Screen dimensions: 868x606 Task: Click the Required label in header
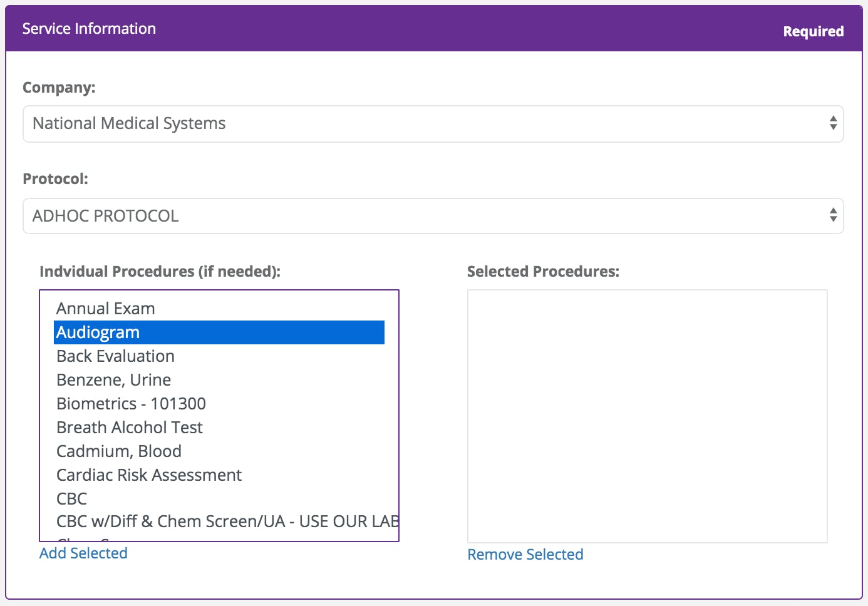tap(813, 31)
